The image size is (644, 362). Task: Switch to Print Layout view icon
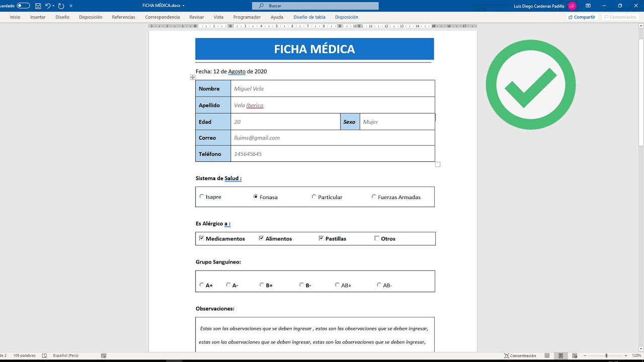point(560,355)
